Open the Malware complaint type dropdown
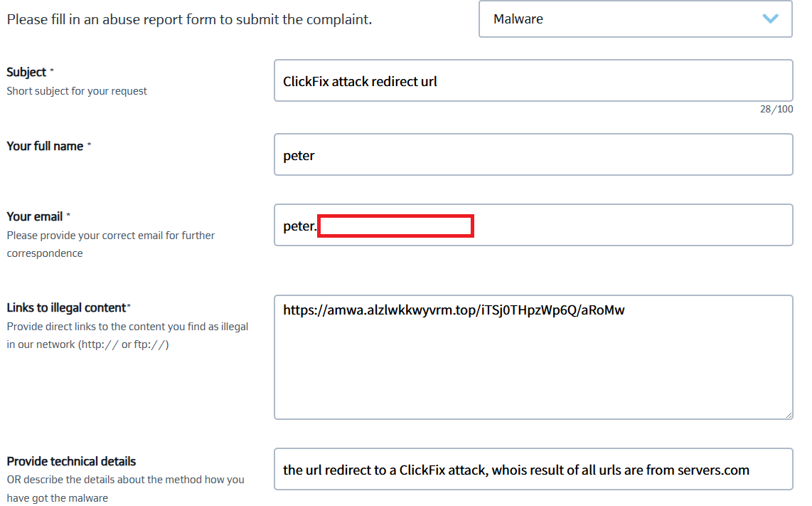 pos(636,19)
